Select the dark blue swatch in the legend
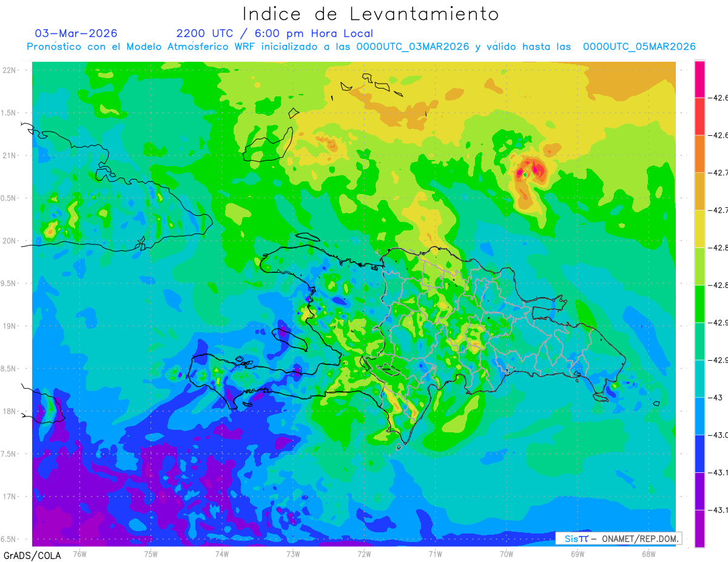728x562 pixels. click(x=699, y=453)
